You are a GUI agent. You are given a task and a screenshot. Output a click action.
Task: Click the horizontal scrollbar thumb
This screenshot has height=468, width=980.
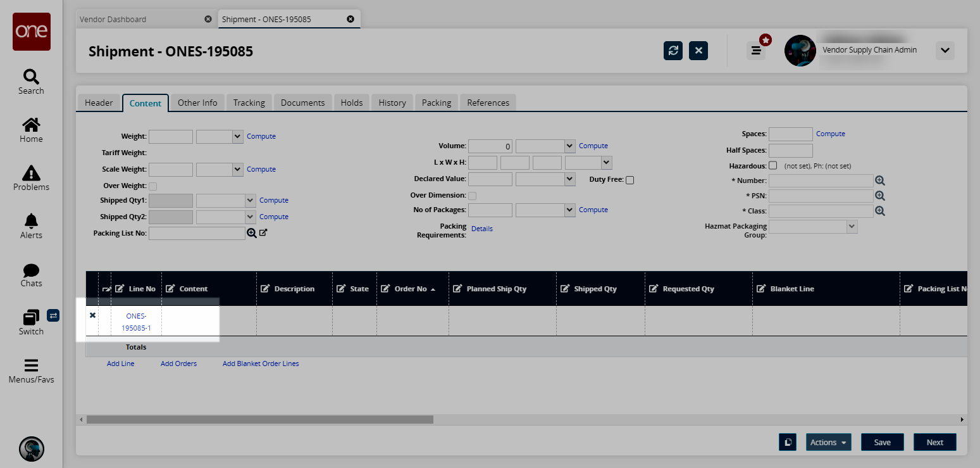(259, 419)
